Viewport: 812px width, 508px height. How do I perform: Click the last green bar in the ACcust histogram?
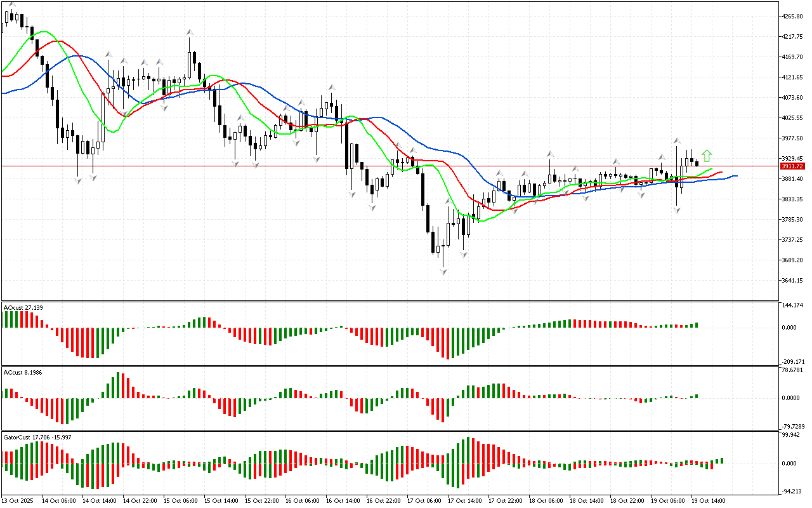coord(697,396)
